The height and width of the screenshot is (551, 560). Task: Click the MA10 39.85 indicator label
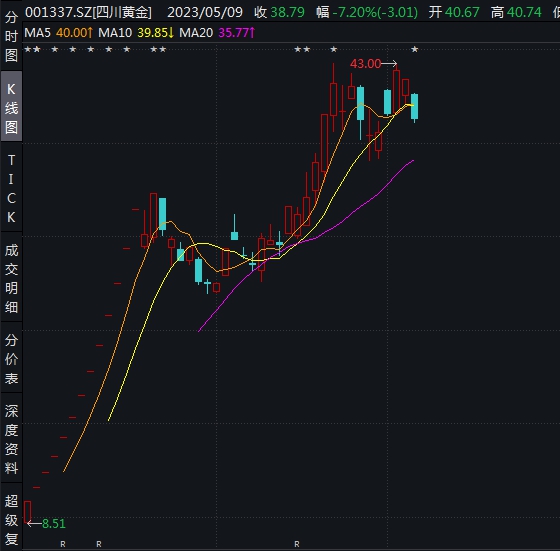(x=136, y=33)
